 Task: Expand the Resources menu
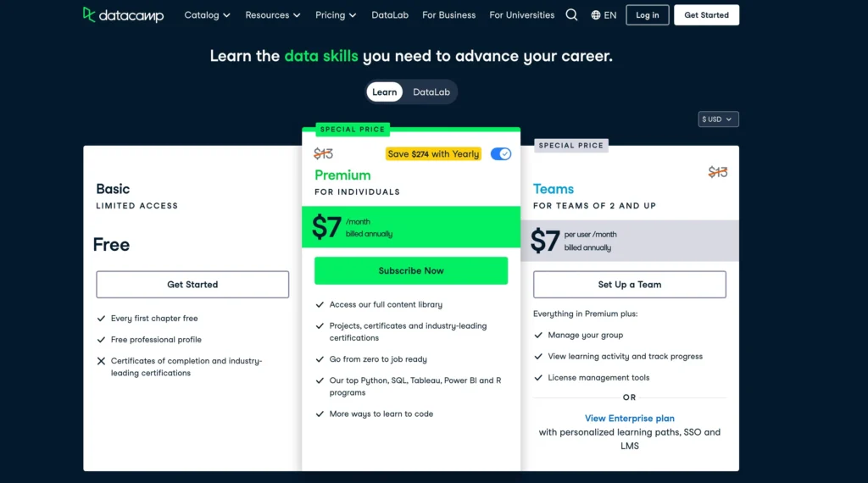[273, 15]
